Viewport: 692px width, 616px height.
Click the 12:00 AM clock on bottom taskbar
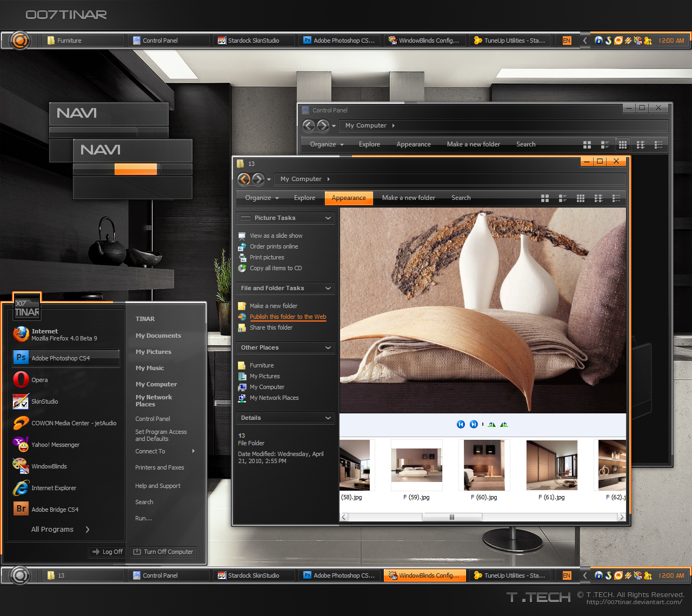click(671, 575)
